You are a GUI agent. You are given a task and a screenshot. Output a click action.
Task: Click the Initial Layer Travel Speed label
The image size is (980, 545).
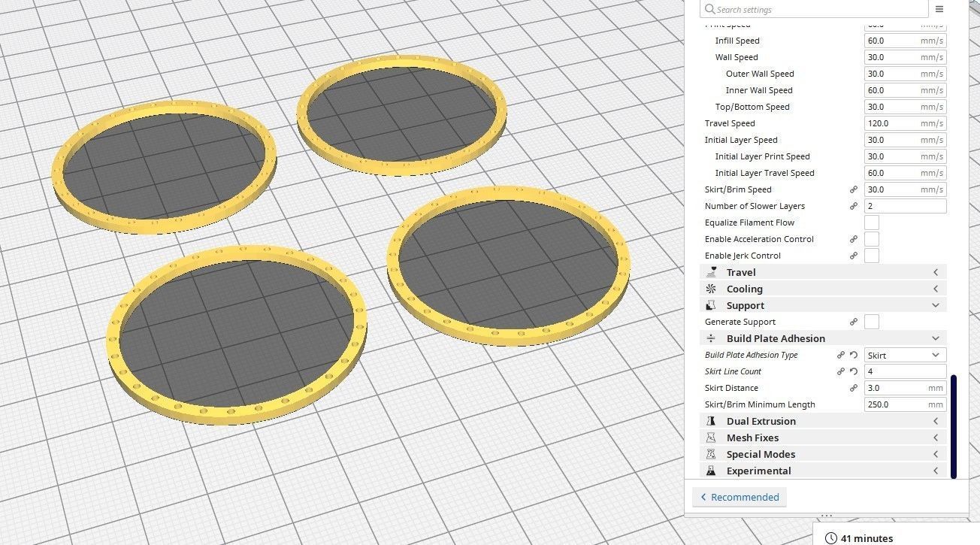click(x=765, y=173)
